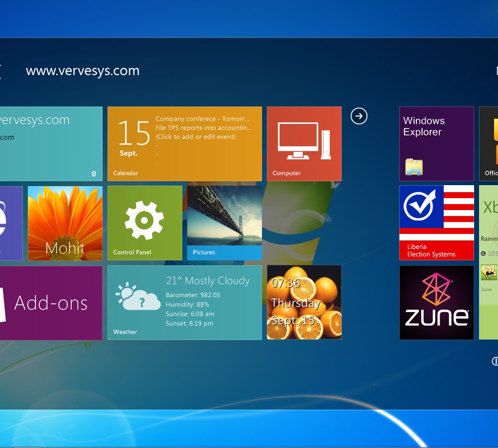Click 'Barometer: 982.05' text
Viewport: 498px width, 448px height.
click(x=193, y=295)
